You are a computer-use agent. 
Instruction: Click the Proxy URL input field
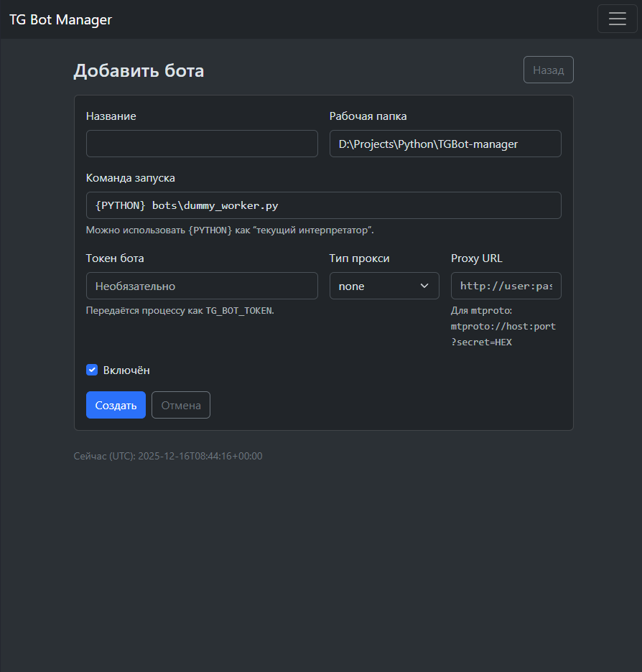click(506, 286)
